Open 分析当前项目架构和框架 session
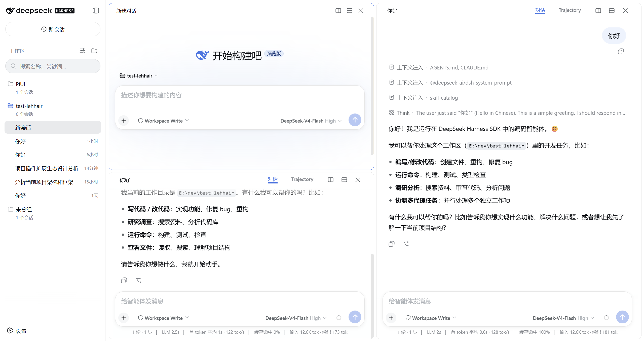644x341 pixels. 53,182
